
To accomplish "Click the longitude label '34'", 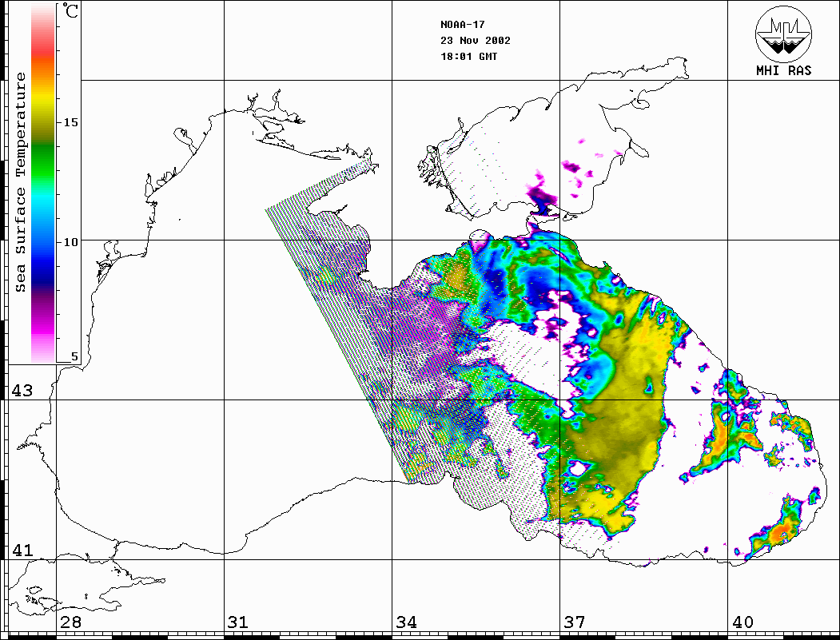I will [x=406, y=622].
